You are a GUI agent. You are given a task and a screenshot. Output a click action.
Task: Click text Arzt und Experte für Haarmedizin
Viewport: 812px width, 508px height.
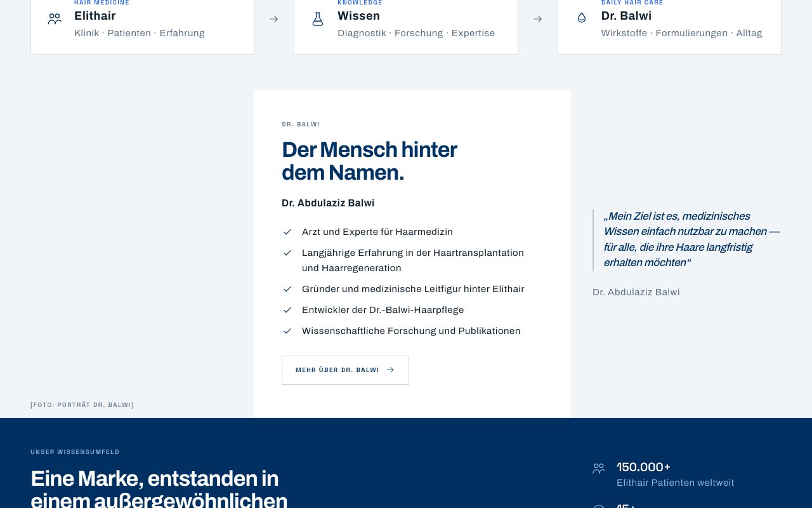(x=377, y=232)
